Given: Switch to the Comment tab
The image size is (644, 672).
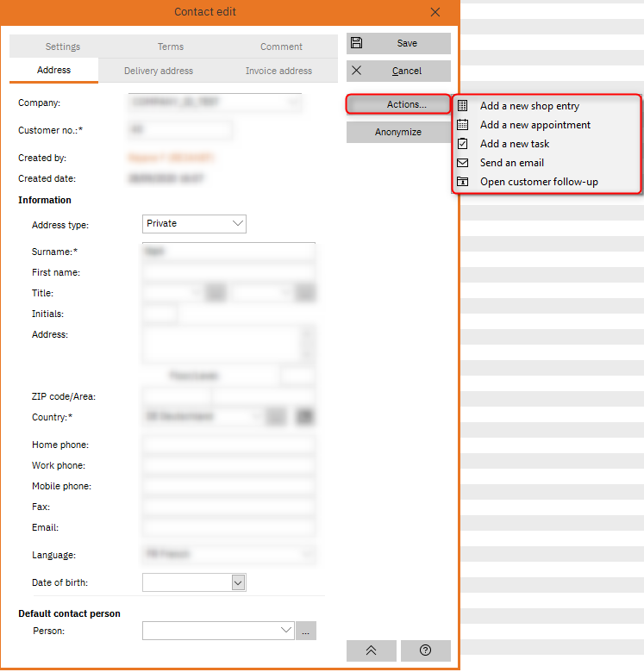Looking at the screenshot, I should point(281,47).
